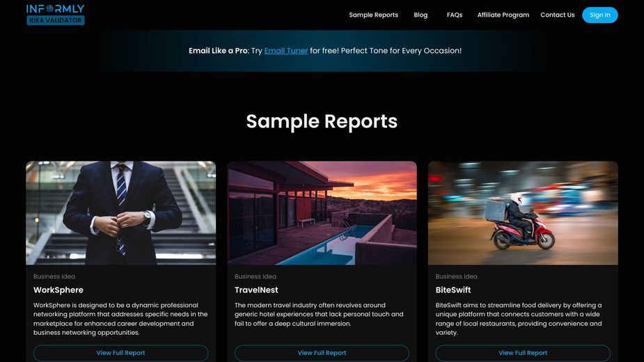The width and height of the screenshot is (644, 362).
Task: Visit the Affiliate Program page
Action: pos(503,15)
